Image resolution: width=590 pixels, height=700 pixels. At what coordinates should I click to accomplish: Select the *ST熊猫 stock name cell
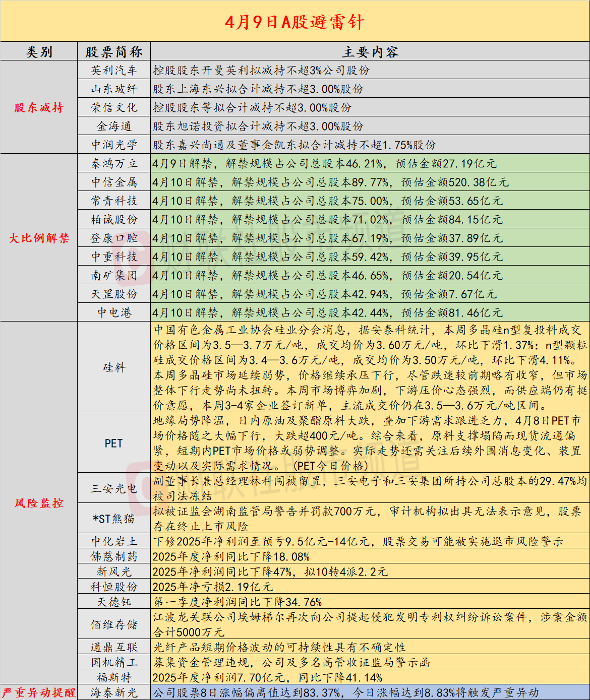coord(114,519)
